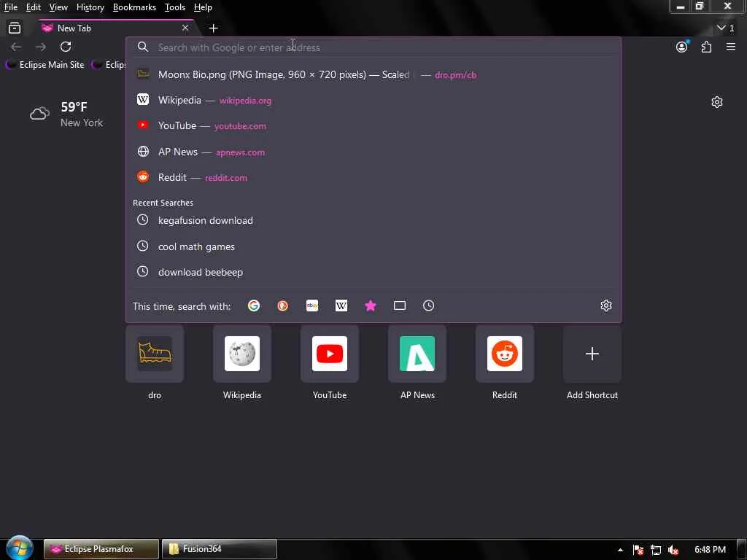Click the 59°F New York weather text
The height and width of the screenshot is (560, 747).
[82, 114]
